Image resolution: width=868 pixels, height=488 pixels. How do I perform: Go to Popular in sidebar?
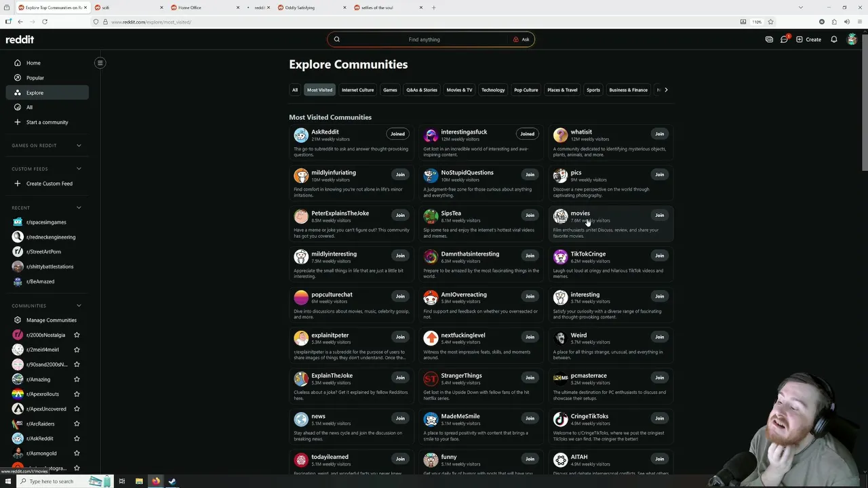[x=47, y=78]
